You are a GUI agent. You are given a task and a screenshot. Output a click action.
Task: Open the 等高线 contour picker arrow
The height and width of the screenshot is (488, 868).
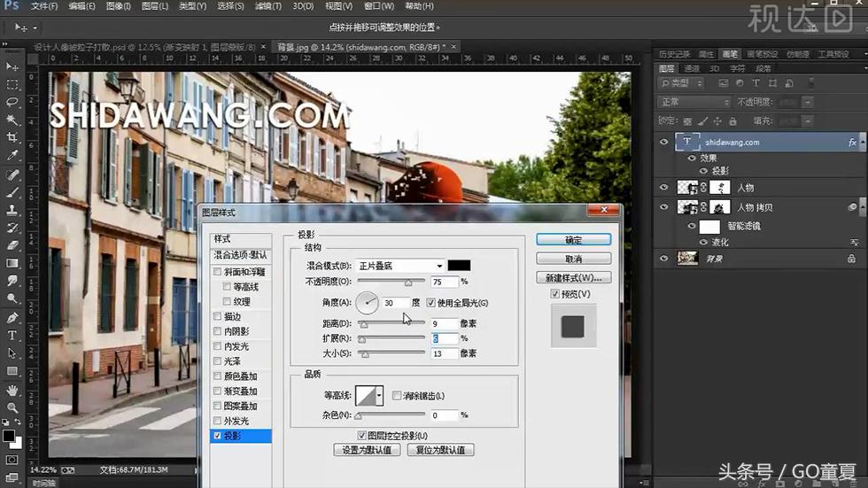point(379,396)
